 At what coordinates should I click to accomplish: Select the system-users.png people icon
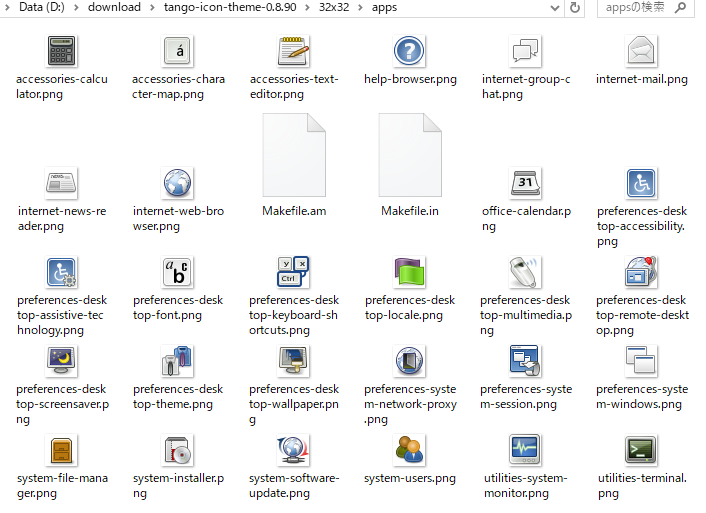click(409, 450)
